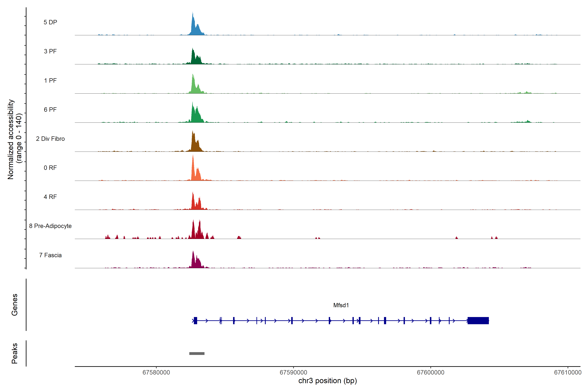Image resolution: width=588 pixels, height=392 pixels.
Task: Click the 8 Pre-Adipocyte label
Action: (50, 226)
